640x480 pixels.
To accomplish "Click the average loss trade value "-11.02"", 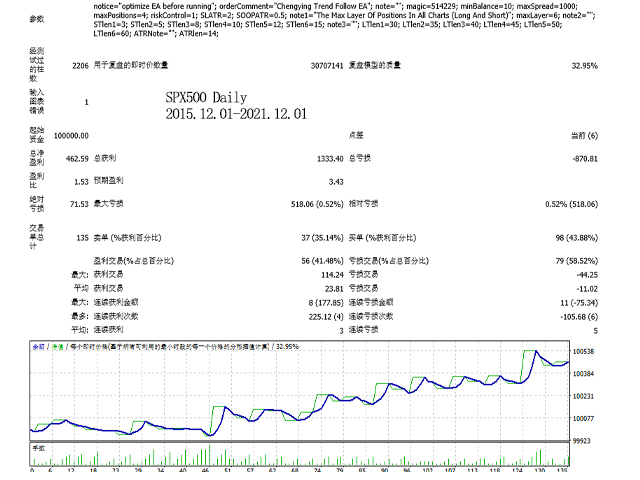I will point(587,289).
